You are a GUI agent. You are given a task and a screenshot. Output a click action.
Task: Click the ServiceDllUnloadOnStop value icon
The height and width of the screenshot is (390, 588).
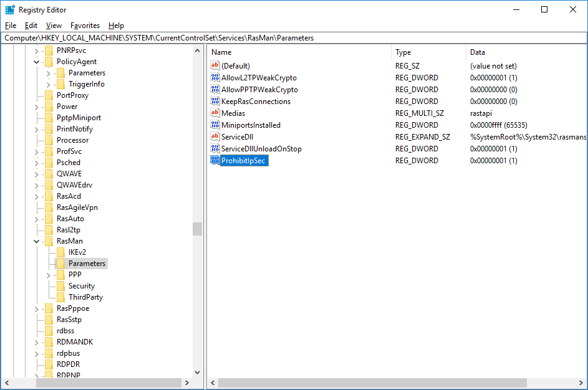click(x=215, y=148)
